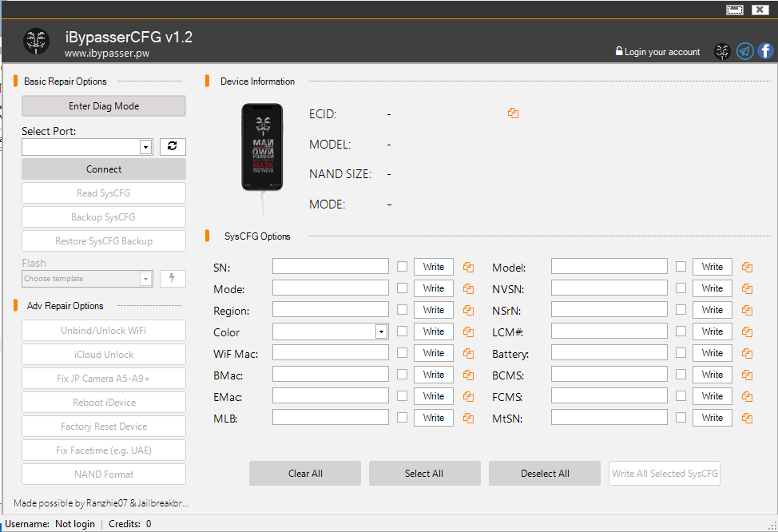Viewport: 778px width, 532px height.
Task: Click the Facebook icon in the title bar
Action: (765, 51)
